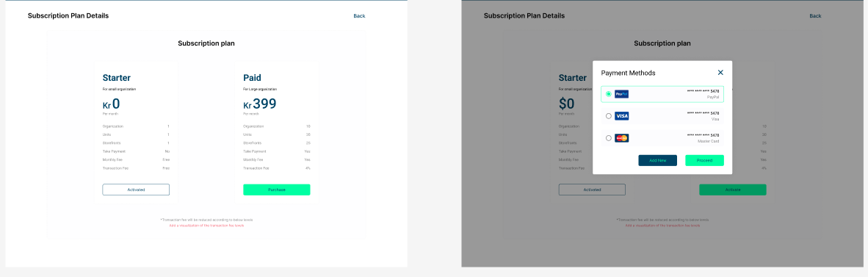Open left transaction fee visualization red link

(206, 226)
